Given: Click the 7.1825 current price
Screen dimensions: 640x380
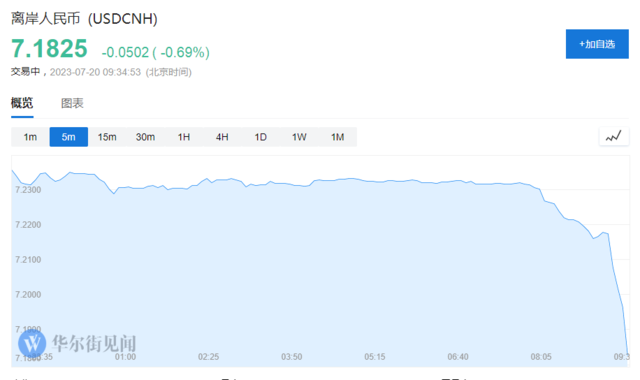Looking at the screenshot, I should pyautogui.click(x=49, y=49).
